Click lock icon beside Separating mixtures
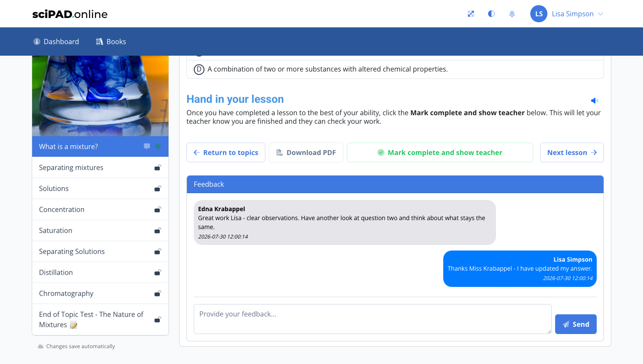 coord(158,167)
